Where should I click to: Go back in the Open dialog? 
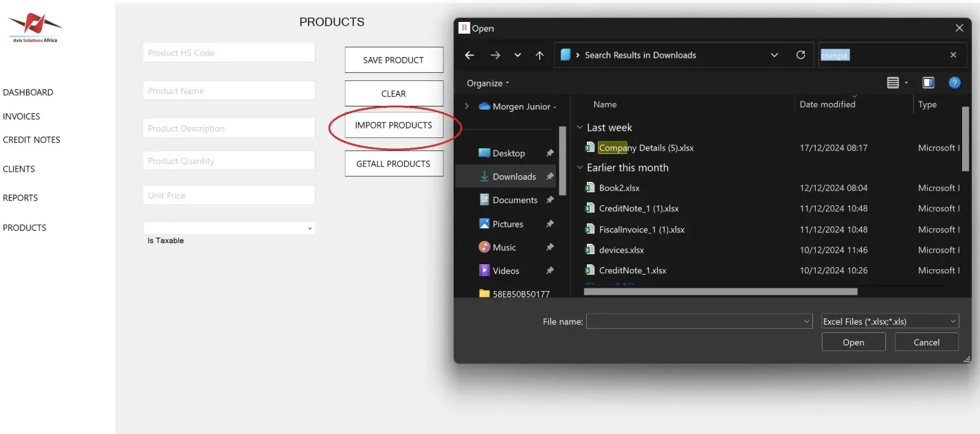[469, 56]
